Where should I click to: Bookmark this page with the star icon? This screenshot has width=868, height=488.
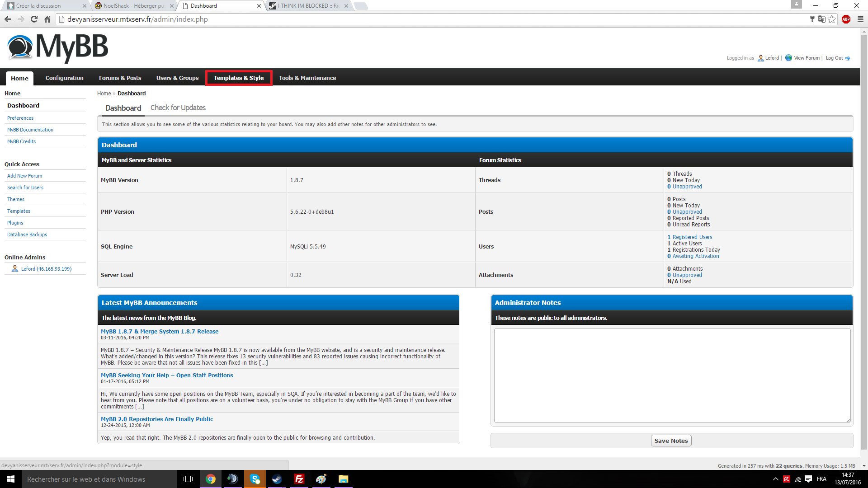(832, 19)
